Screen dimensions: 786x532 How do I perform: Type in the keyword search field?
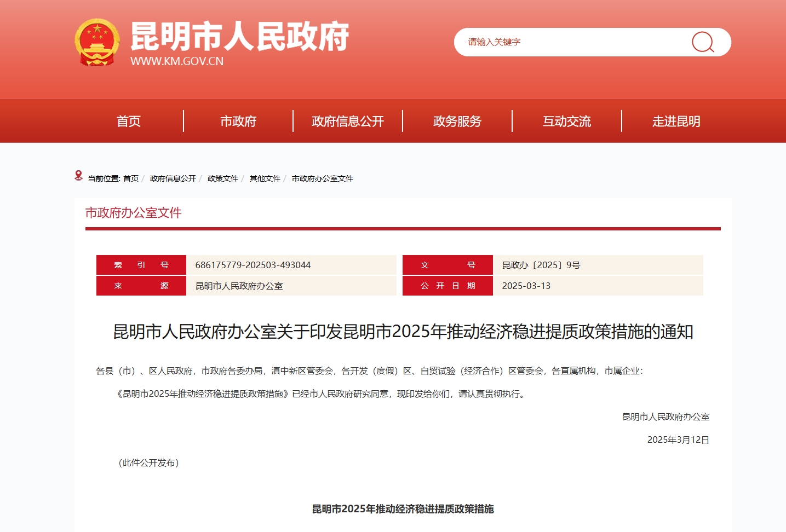pyautogui.click(x=570, y=42)
